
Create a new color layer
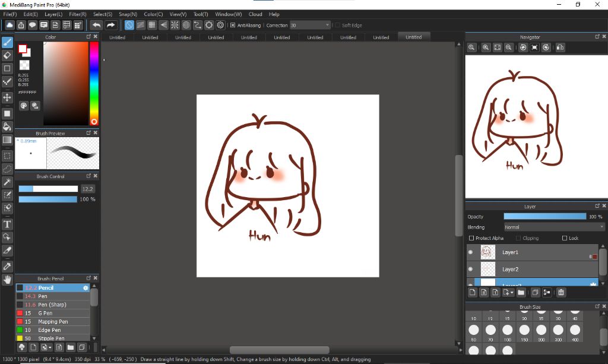(472, 292)
